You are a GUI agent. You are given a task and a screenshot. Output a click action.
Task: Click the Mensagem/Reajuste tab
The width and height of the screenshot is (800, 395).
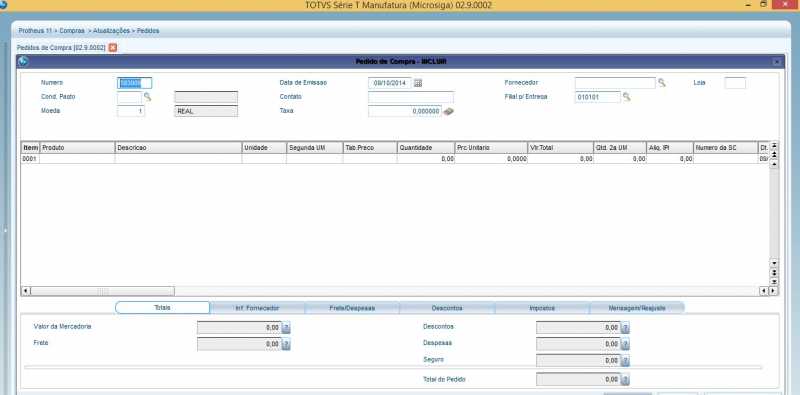(637, 308)
